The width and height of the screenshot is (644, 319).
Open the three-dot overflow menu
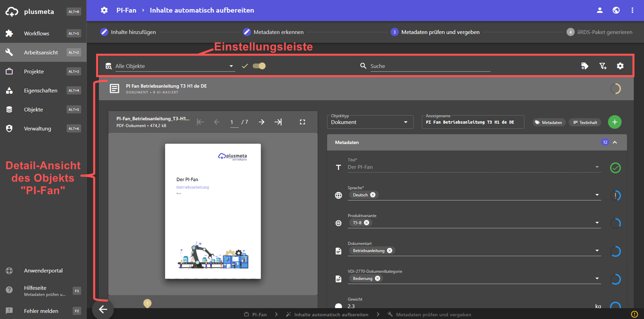pos(632,10)
